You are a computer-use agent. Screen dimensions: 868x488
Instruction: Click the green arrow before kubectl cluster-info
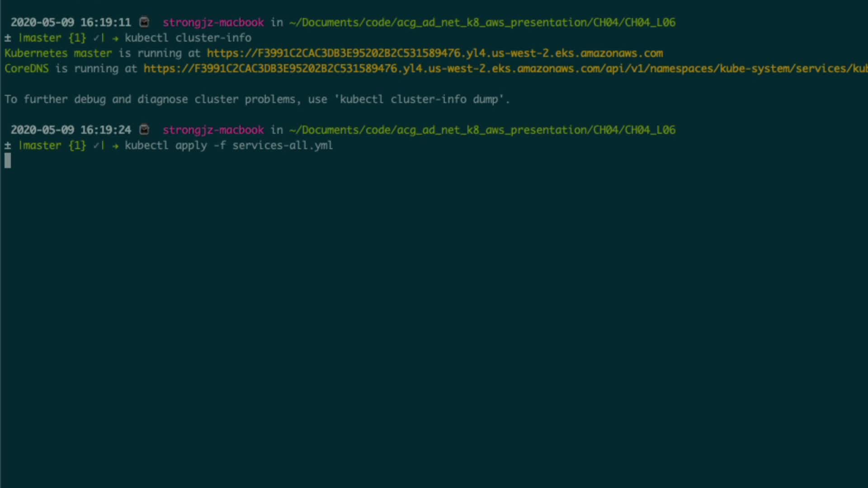115,38
